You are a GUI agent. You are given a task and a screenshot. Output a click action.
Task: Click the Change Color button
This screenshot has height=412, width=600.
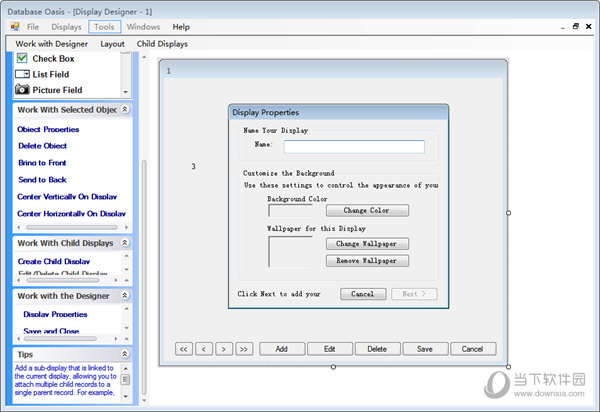click(367, 210)
